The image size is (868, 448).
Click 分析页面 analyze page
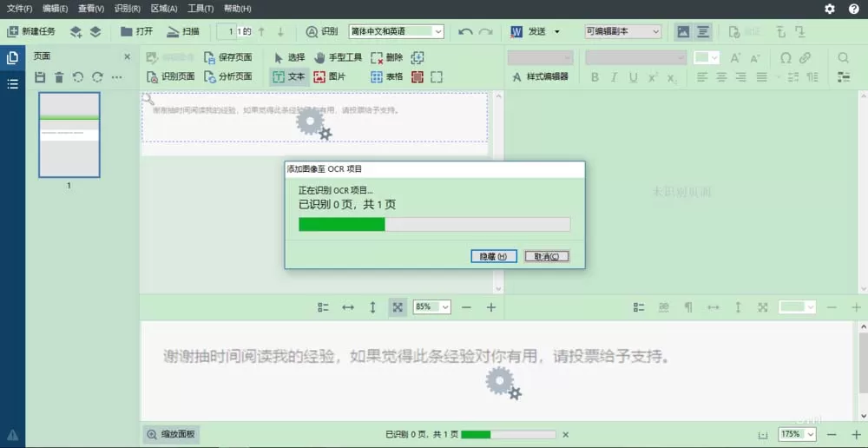[228, 77]
